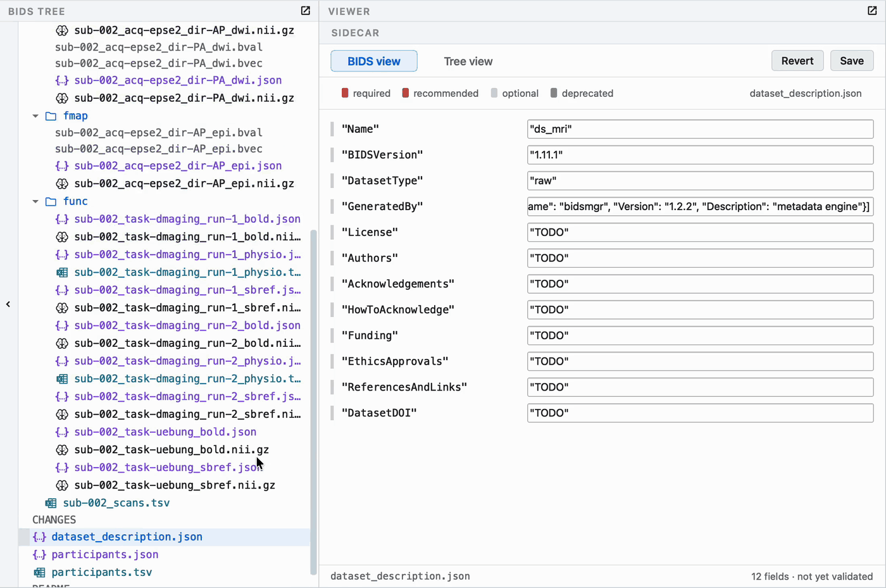Viewport: 886px width, 588px height.
Task: Select sub-002_acq-epse2_dir-AP_epi.bval file
Action: click(x=159, y=133)
